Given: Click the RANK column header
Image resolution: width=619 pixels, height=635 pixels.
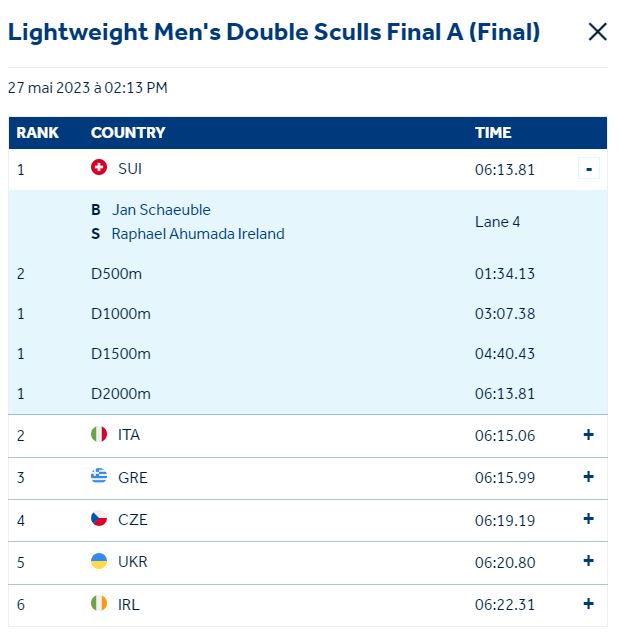Looking at the screenshot, I should point(38,133).
